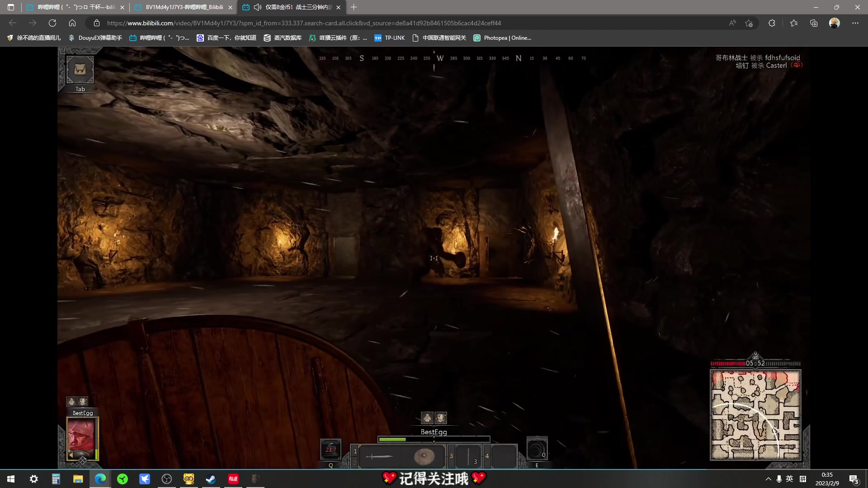Click the Q skill slot
Viewport: 868px width, 488px height.
click(331, 450)
